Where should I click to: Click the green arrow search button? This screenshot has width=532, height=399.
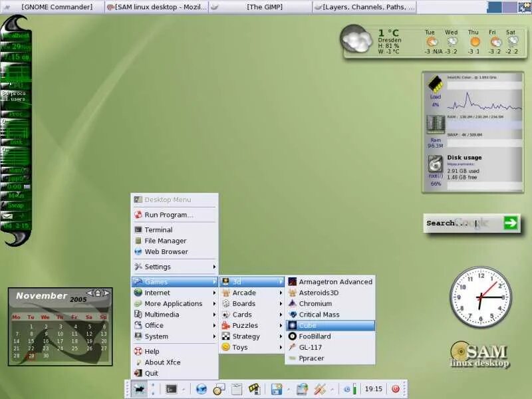(x=510, y=223)
